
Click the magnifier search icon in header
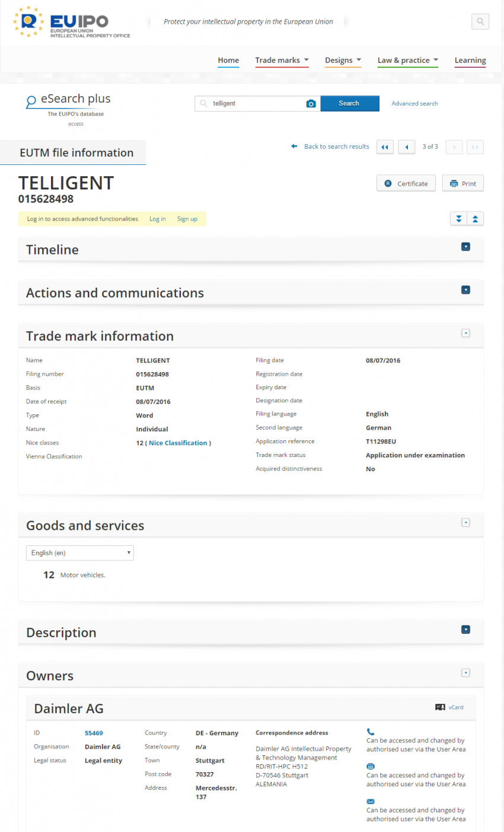[480, 22]
